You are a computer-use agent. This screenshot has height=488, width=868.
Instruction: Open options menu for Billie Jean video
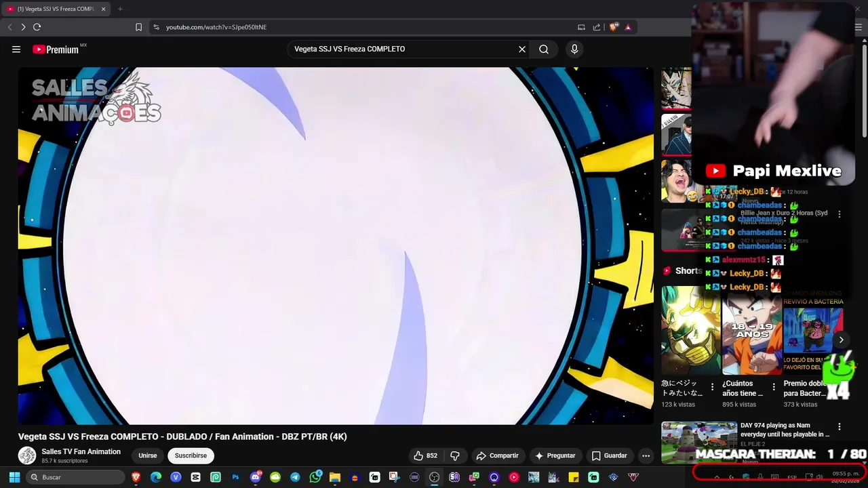[x=840, y=213]
